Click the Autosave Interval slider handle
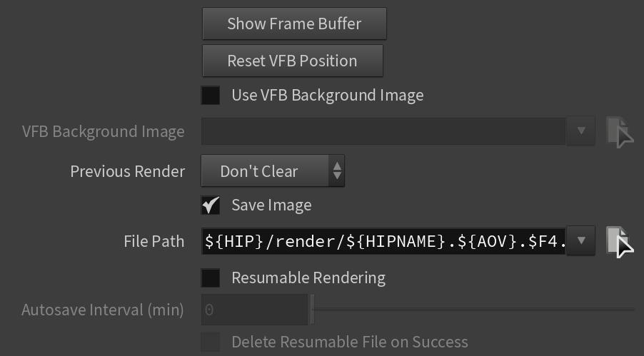The height and width of the screenshot is (356, 644). click(313, 309)
